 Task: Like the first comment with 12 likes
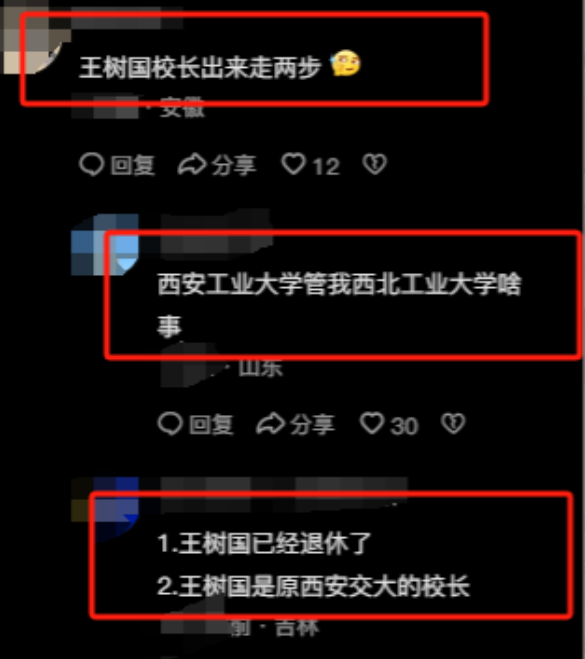pyautogui.click(x=293, y=164)
